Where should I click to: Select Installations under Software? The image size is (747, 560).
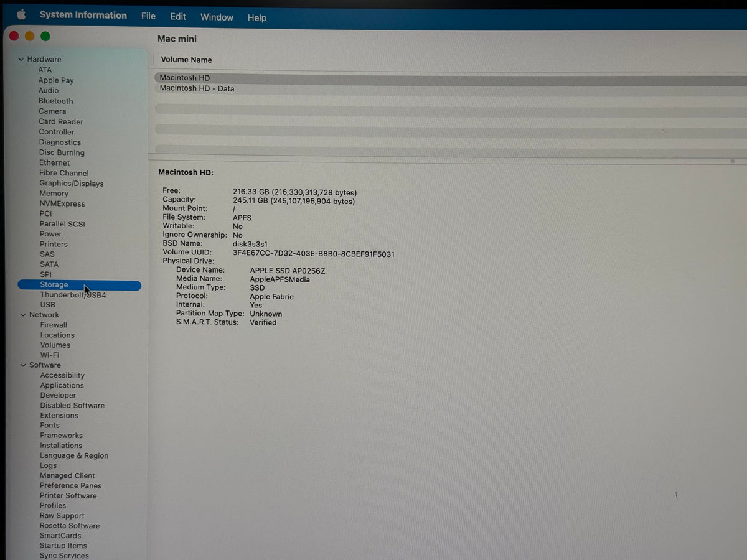[61, 446]
